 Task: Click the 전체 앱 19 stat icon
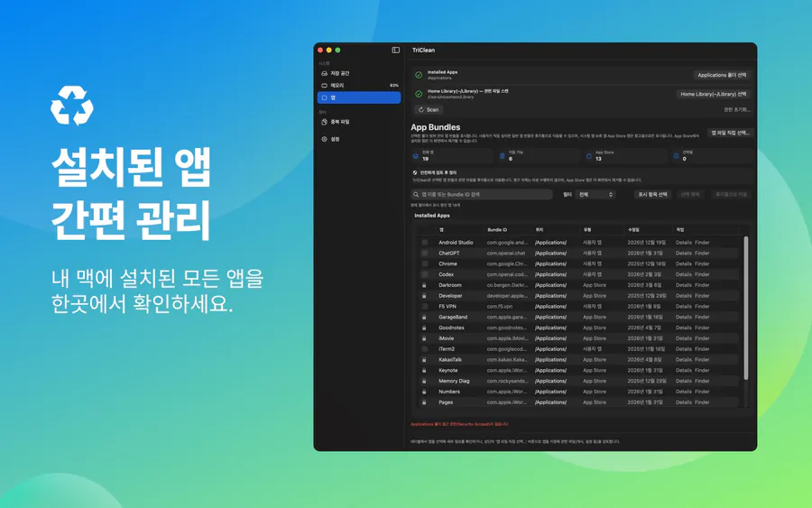coord(415,156)
